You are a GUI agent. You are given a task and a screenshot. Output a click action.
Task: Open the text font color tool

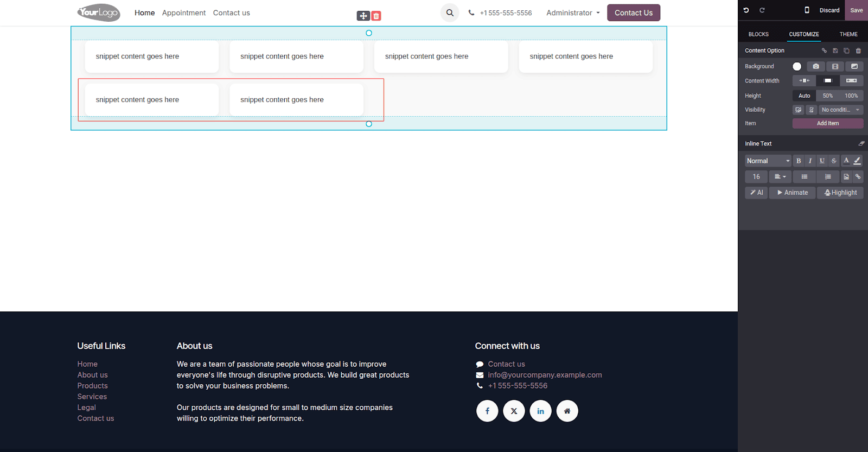846,161
